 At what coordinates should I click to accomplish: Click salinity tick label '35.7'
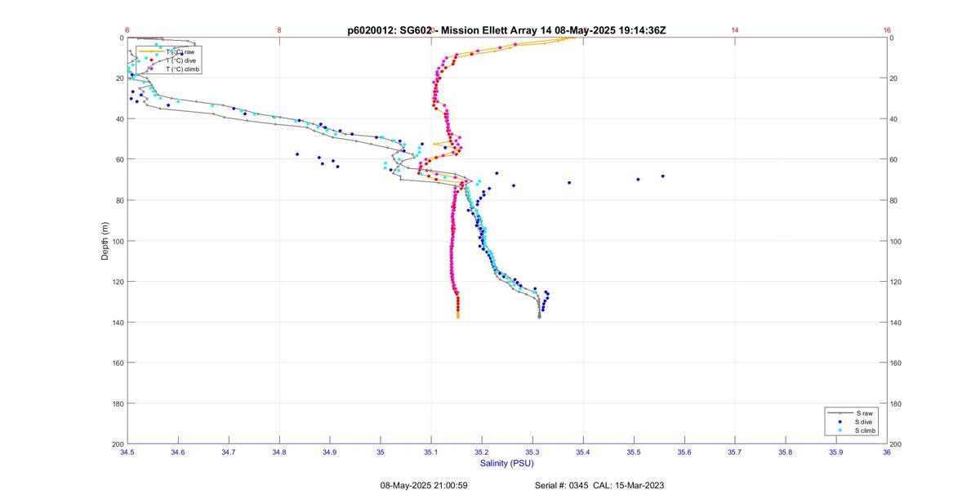coord(735,452)
